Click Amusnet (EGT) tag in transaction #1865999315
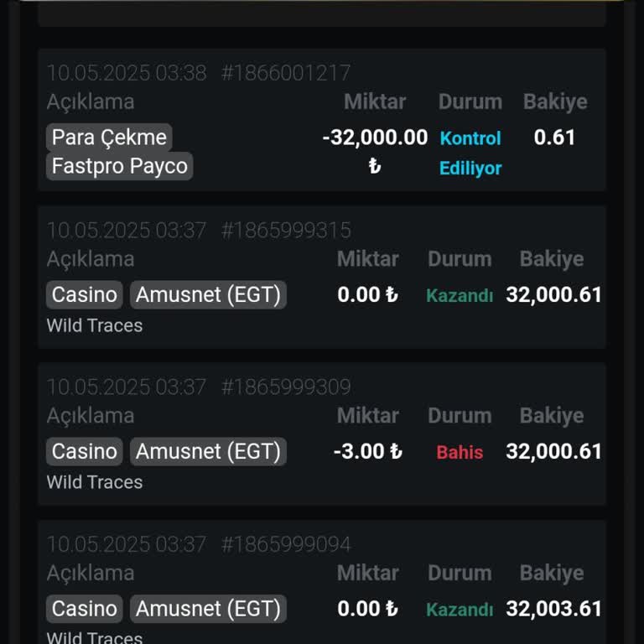The height and width of the screenshot is (644, 644). click(x=208, y=294)
